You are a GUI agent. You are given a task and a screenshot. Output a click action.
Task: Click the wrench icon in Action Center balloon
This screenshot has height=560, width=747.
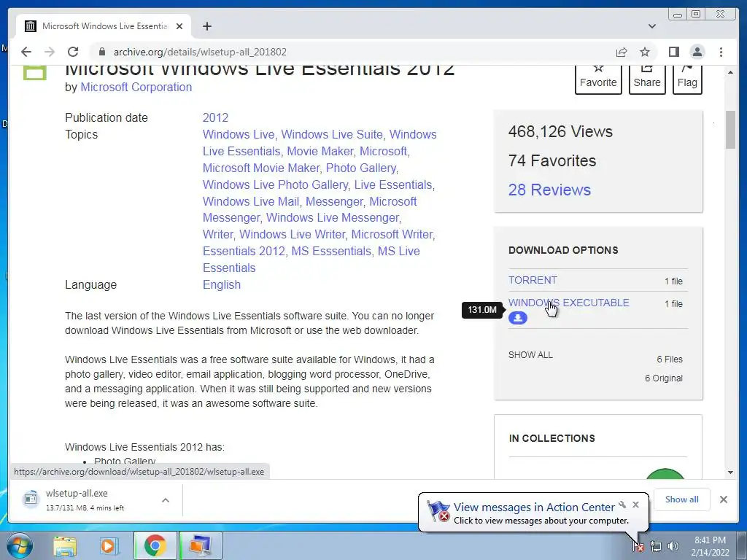tap(622, 505)
